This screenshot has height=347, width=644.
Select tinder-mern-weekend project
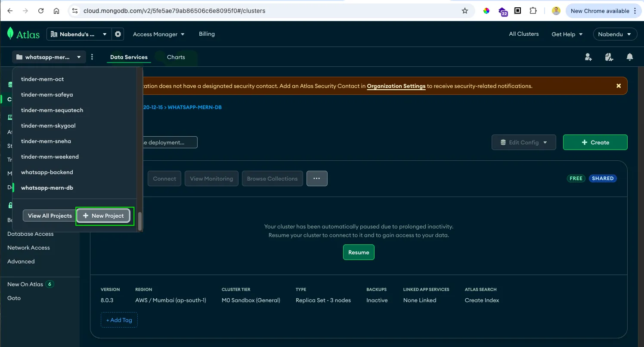click(75, 157)
